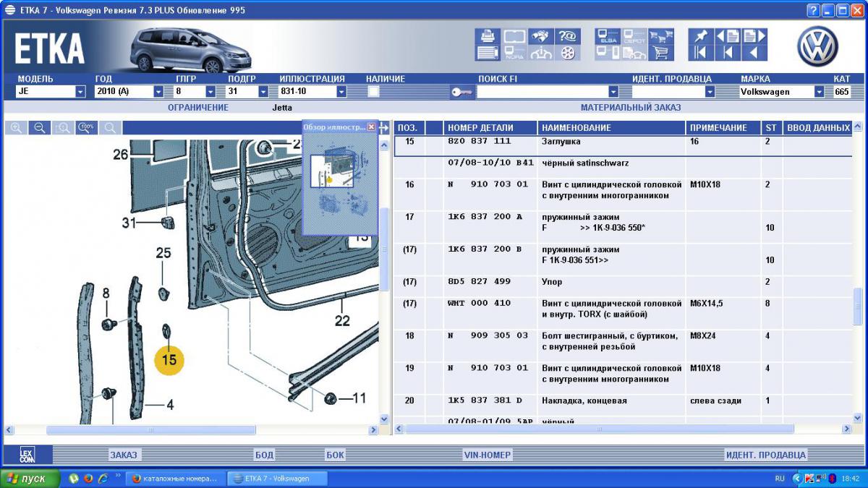868x488 pixels.
Task: Click the zoom out magnifier icon
Action: [x=40, y=128]
